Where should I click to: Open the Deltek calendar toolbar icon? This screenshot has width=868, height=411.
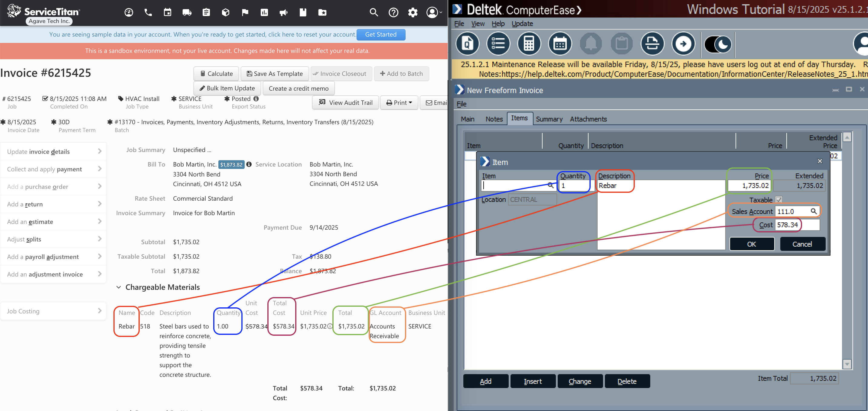coord(560,44)
